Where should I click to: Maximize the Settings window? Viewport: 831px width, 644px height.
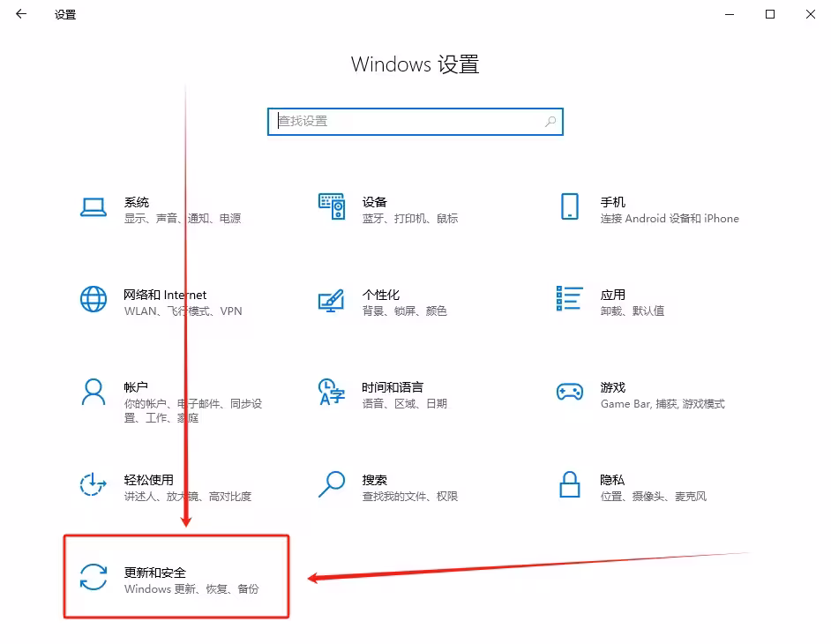click(x=770, y=14)
